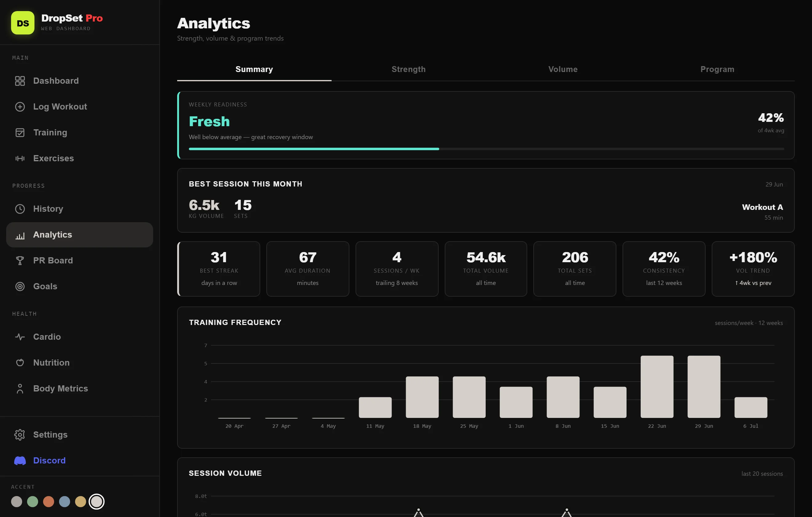
Task: Open Body Metrics
Action: pyautogui.click(x=80, y=388)
